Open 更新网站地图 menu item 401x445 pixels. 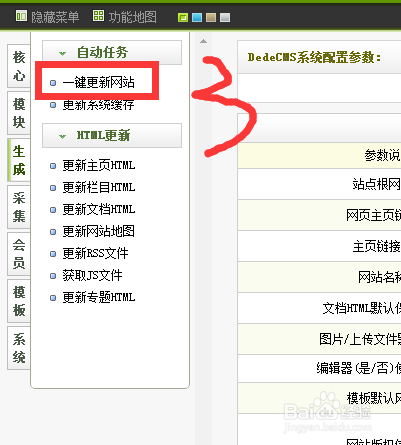98,231
